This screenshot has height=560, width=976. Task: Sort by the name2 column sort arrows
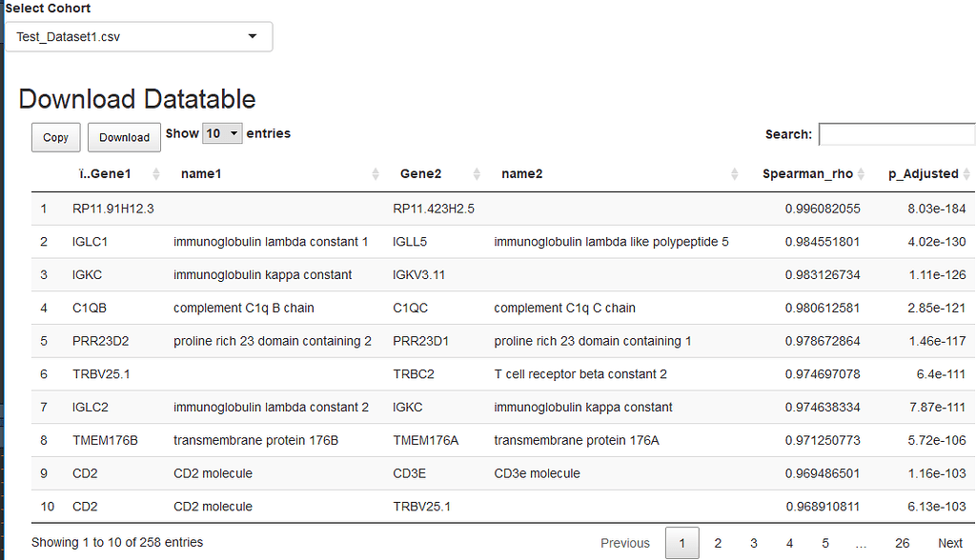coord(734,174)
